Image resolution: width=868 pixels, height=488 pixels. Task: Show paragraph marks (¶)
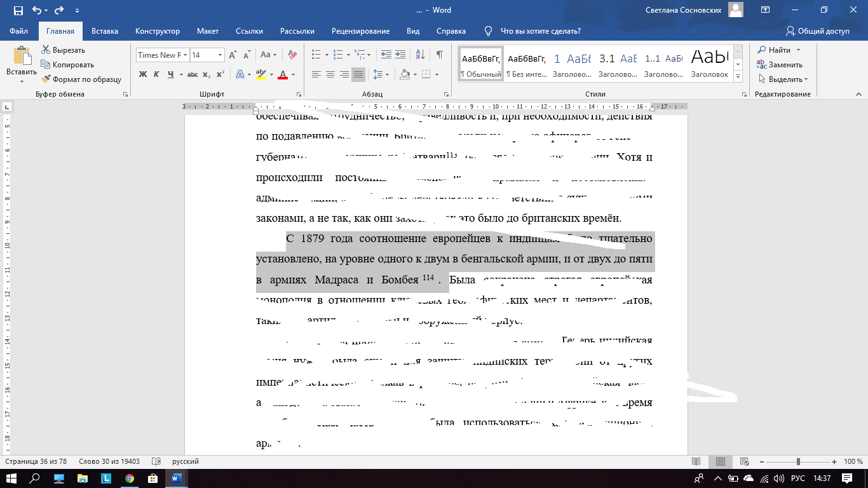pos(440,55)
